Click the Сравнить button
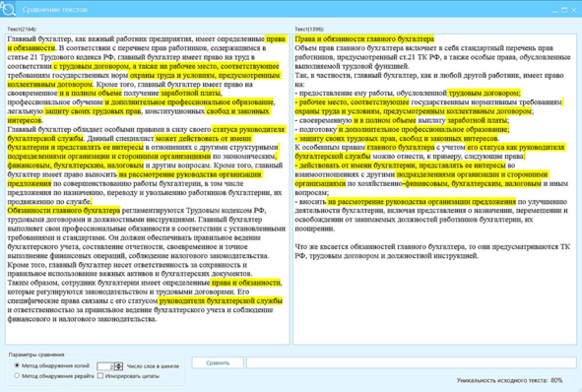This screenshot has width=582, height=392. click(218, 362)
